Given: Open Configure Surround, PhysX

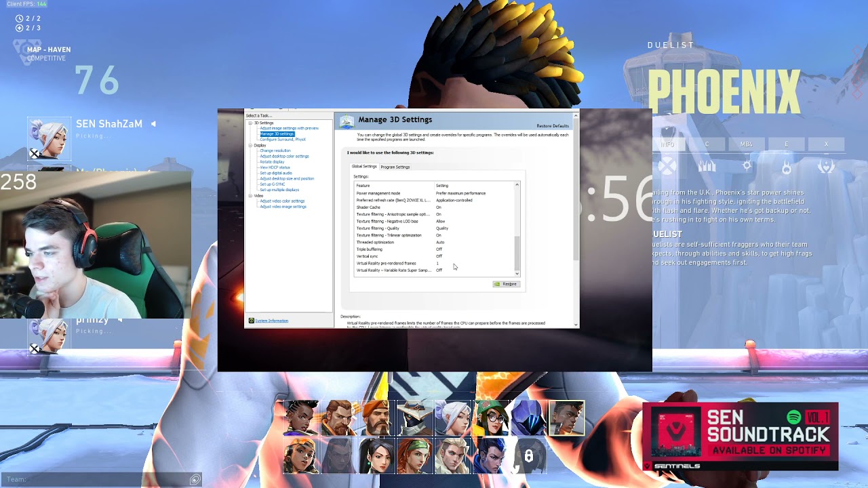Looking at the screenshot, I should (283, 139).
